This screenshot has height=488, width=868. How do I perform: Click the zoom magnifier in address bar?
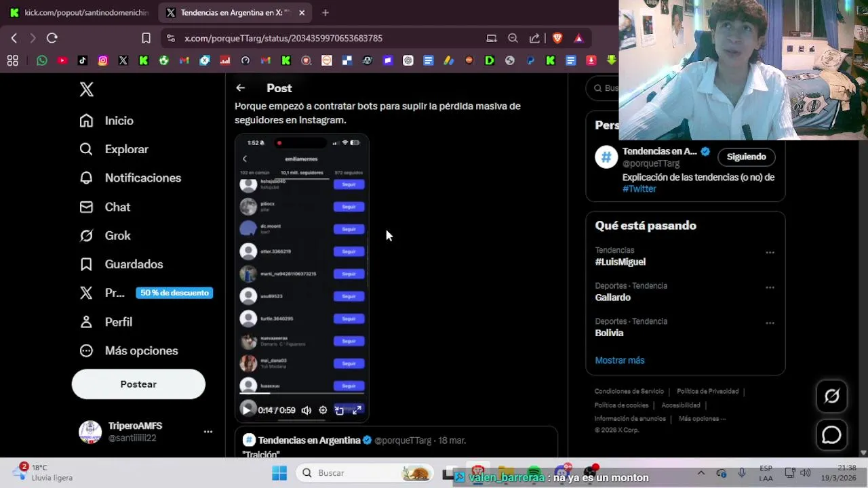[513, 39]
